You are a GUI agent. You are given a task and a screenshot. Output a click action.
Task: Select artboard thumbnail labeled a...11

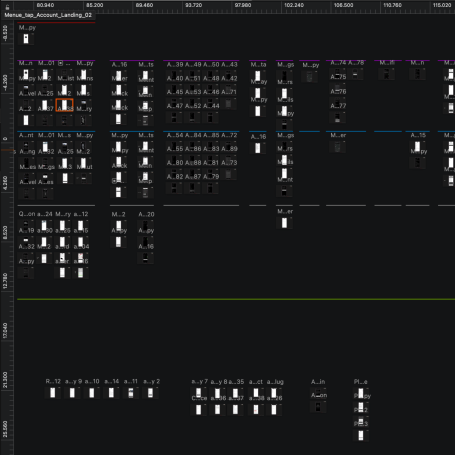pos(131,393)
